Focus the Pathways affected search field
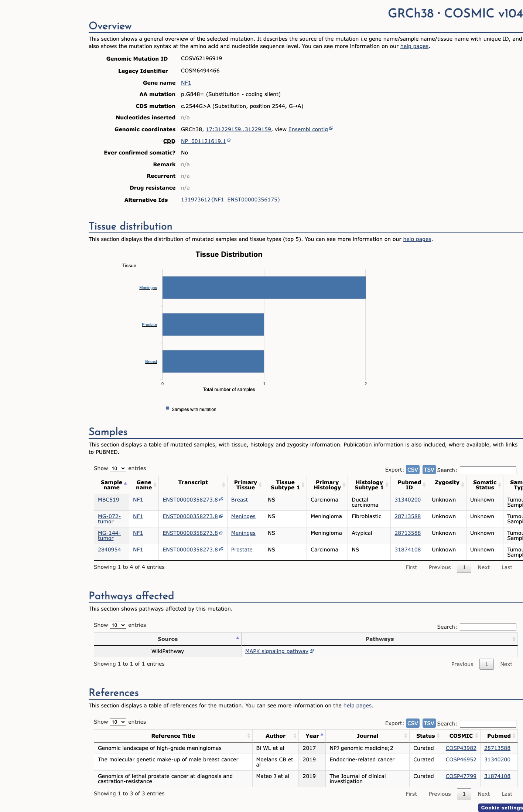The height and width of the screenshot is (812, 523). pyautogui.click(x=488, y=627)
